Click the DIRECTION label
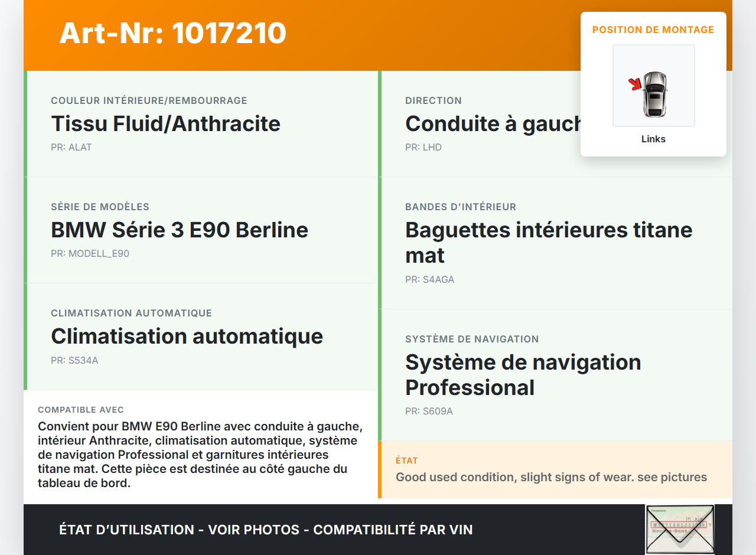756x555 pixels. pyautogui.click(x=434, y=100)
